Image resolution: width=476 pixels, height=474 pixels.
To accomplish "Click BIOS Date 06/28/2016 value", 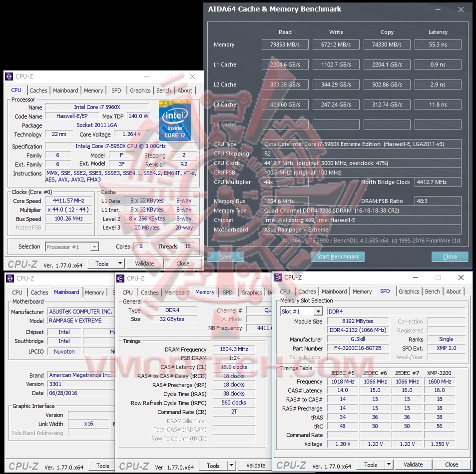I will pos(81,393).
